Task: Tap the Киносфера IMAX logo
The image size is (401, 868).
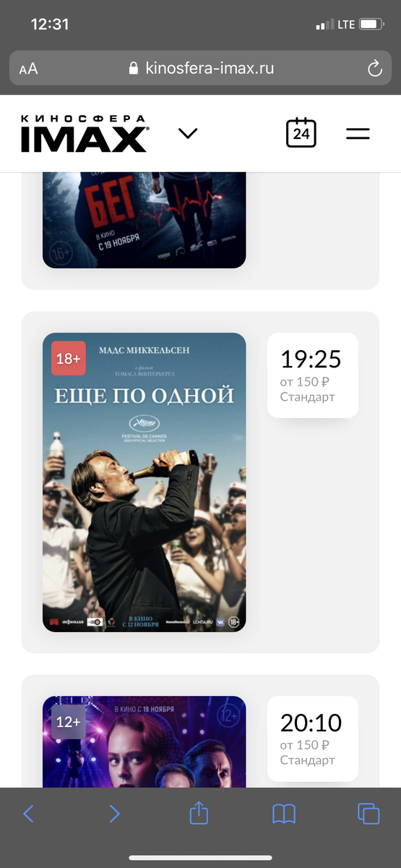Action: pyautogui.click(x=84, y=134)
